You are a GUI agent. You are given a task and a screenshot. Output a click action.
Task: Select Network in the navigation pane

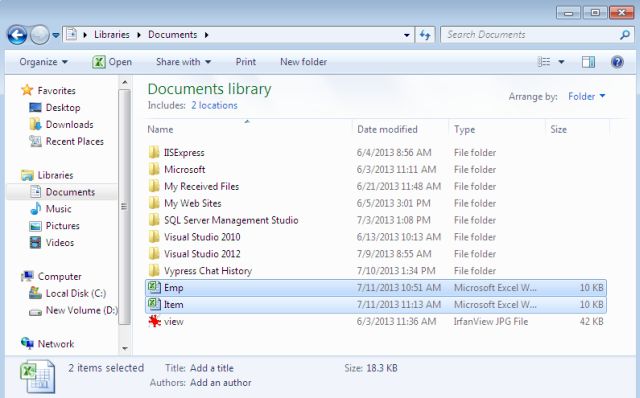56,344
